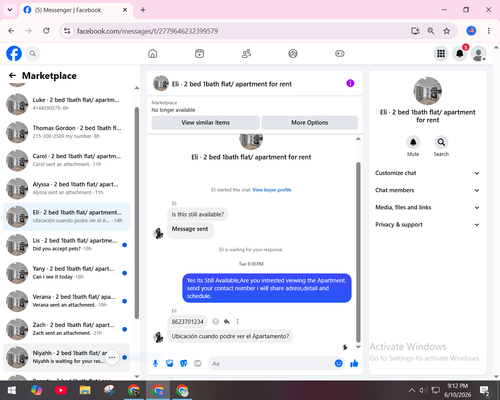Expand Privacy & support section
Screen dimensions: 500x400
[x=427, y=225]
